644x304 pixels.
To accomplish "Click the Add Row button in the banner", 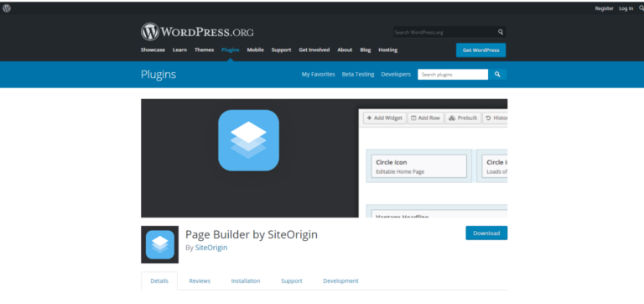I will click(x=425, y=118).
